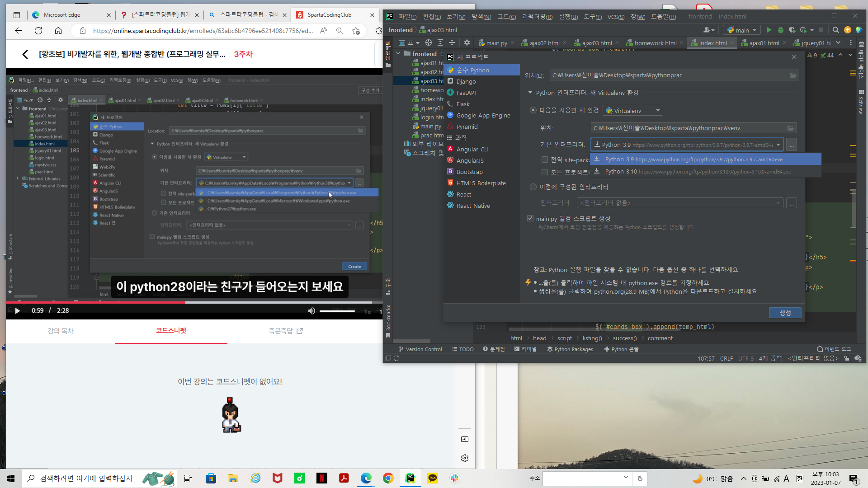
Task: Open the 강의 목차 tab on course page
Action: tap(61, 331)
